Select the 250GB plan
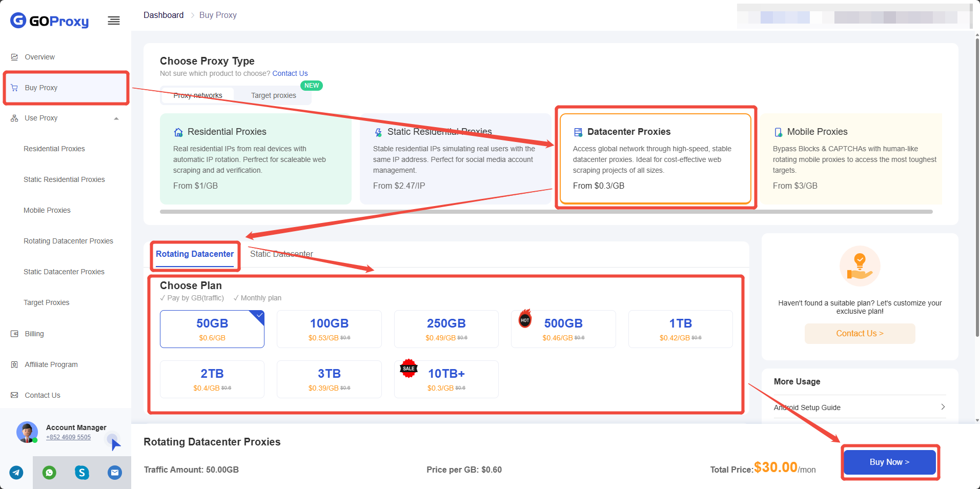Screen dimensions: 980x489 (446, 329)
